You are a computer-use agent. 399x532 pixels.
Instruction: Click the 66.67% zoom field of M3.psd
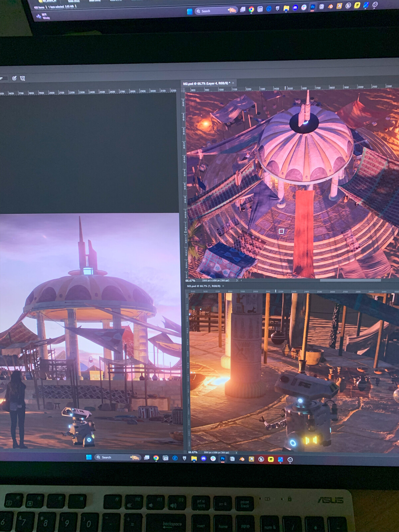tap(193, 453)
